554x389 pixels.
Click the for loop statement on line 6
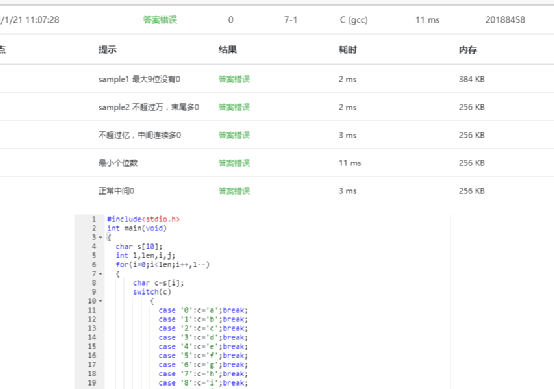[163, 265]
